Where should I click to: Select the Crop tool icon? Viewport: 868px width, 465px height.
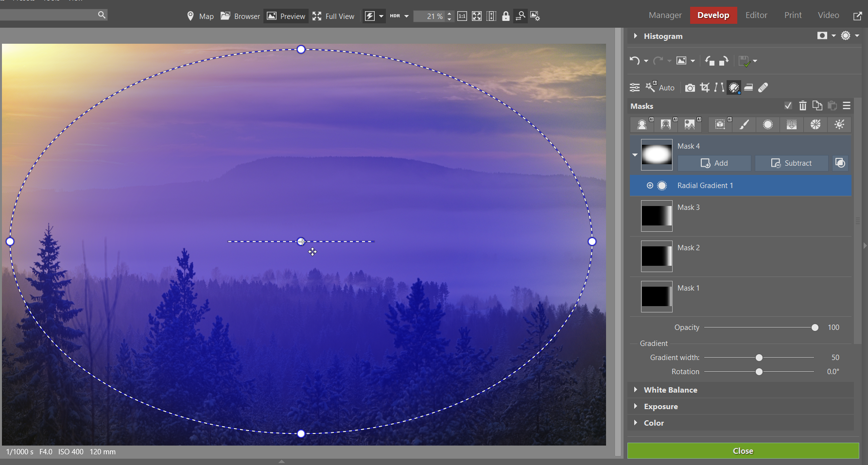click(x=705, y=87)
